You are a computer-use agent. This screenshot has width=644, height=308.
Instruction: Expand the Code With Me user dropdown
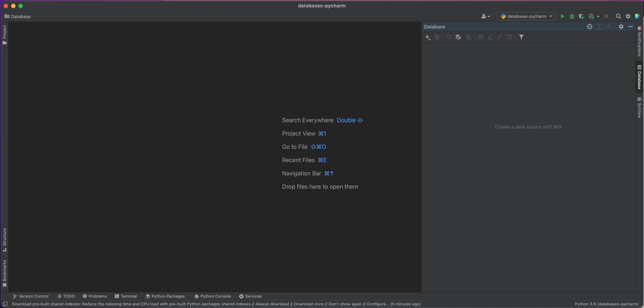click(486, 16)
